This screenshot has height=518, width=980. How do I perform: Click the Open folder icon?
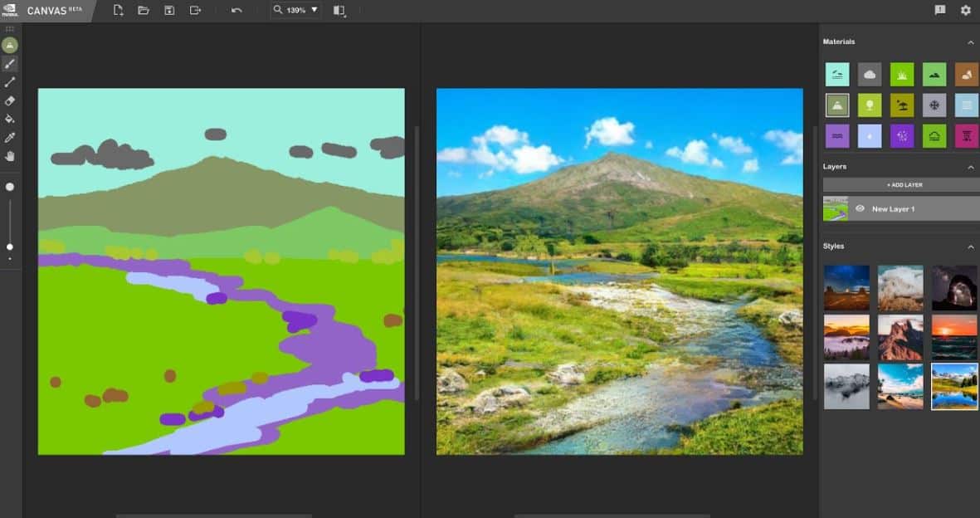144,10
